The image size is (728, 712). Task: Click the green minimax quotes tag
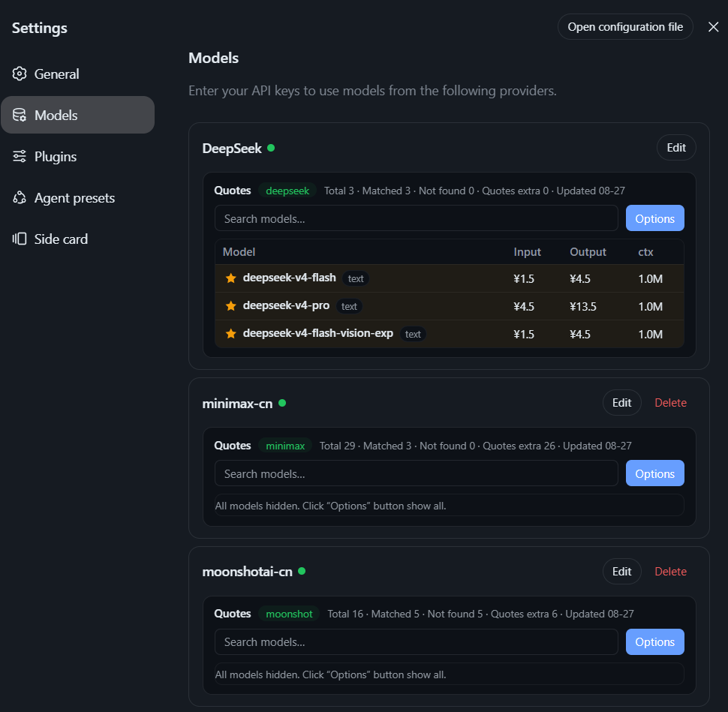pos(285,446)
